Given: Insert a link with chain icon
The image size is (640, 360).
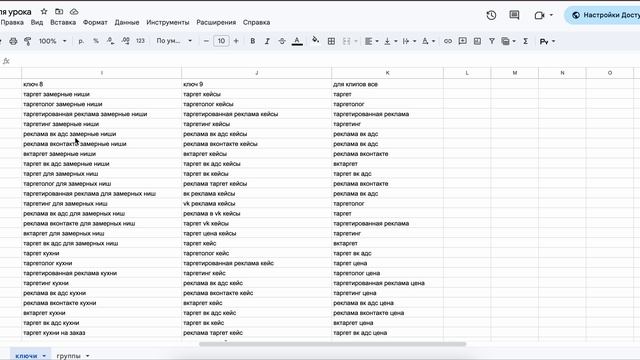Looking at the screenshot, I should pyautogui.click(x=448, y=41).
